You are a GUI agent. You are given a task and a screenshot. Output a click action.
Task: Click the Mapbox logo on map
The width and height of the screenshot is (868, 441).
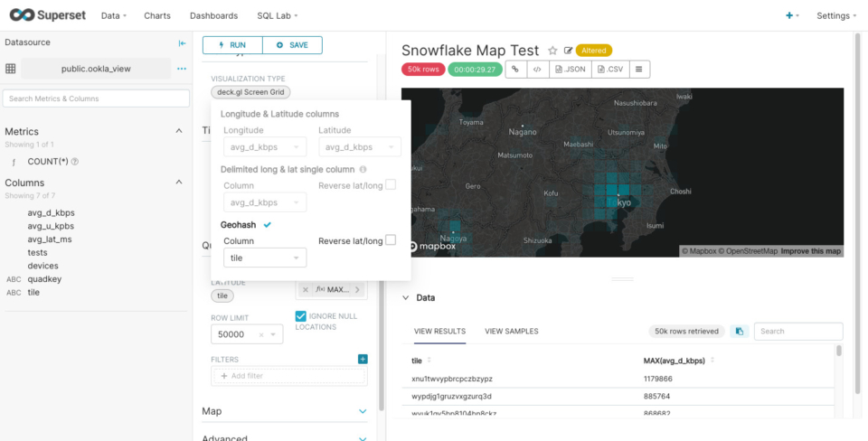coord(432,246)
